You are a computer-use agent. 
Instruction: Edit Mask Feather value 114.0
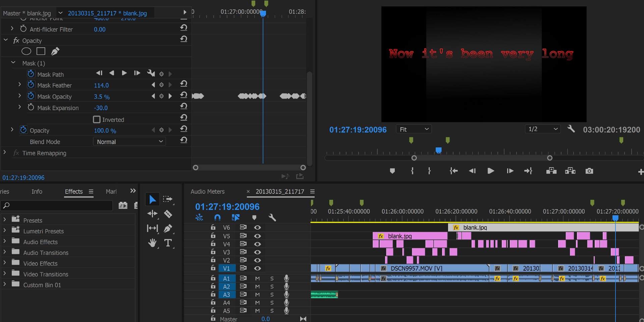click(101, 85)
